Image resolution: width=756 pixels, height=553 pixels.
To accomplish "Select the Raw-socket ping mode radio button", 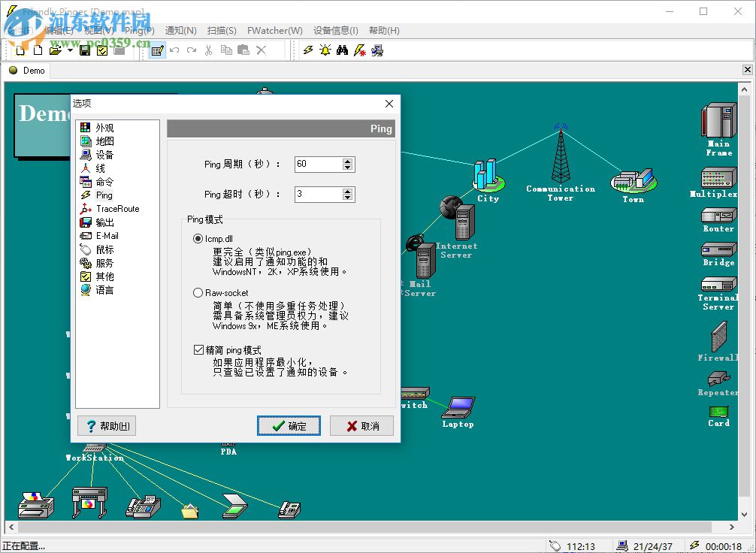I will [198, 292].
